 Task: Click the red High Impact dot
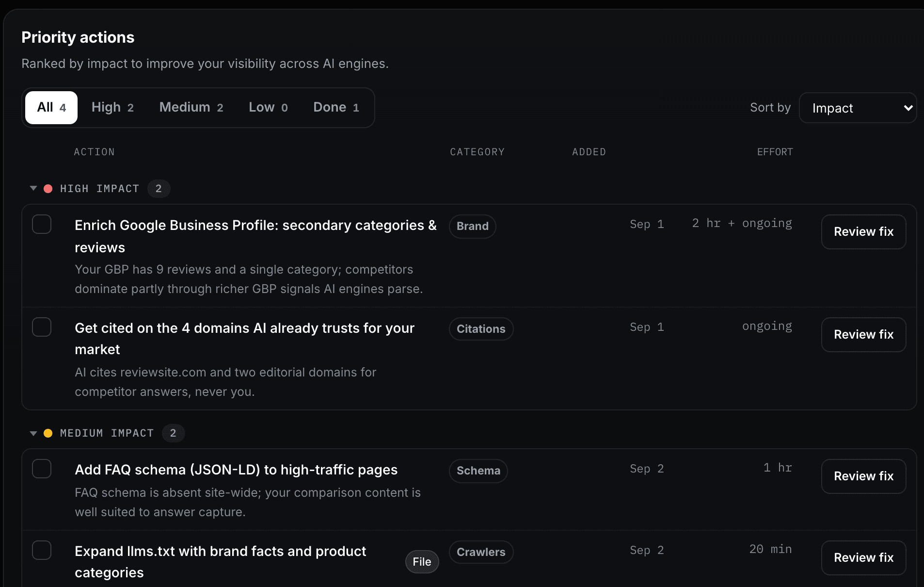click(x=48, y=189)
